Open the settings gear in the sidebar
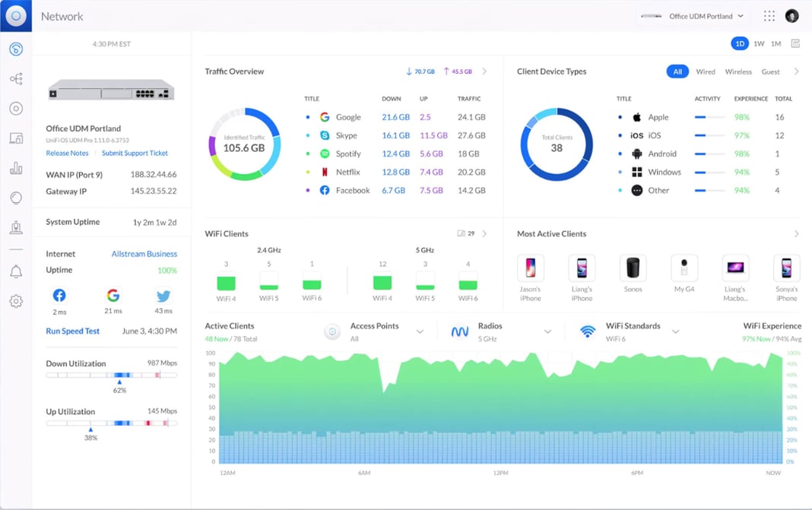The height and width of the screenshot is (510, 812). coord(16,301)
